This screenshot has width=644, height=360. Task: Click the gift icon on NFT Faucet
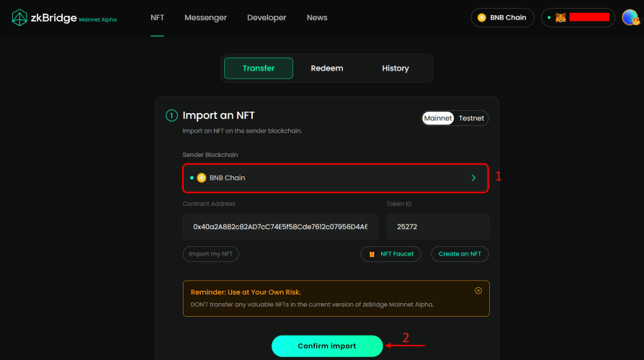(x=372, y=254)
